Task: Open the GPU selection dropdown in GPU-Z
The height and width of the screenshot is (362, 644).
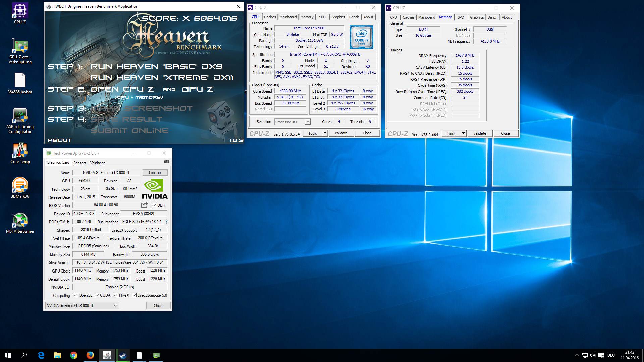Action: coord(82,305)
